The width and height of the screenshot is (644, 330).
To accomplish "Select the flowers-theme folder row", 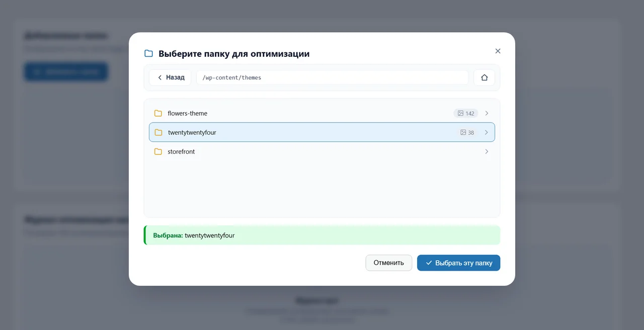I will point(322,113).
